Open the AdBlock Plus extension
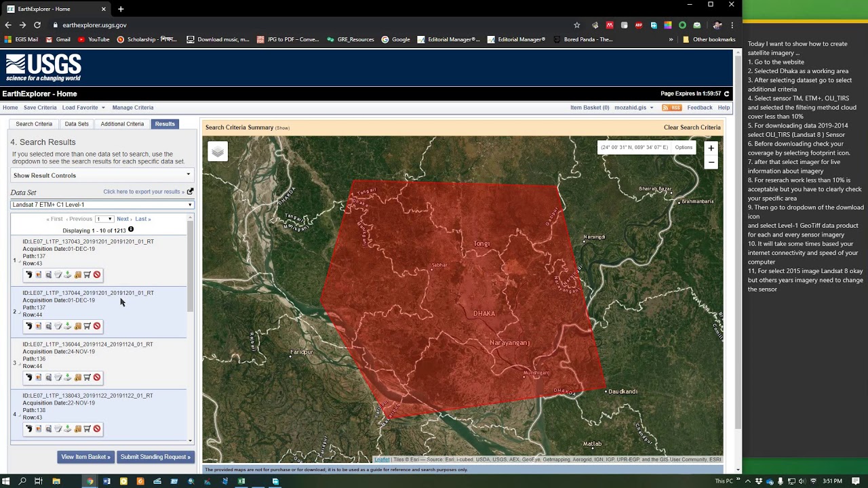Viewport: 868px width, 488px height. (639, 25)
